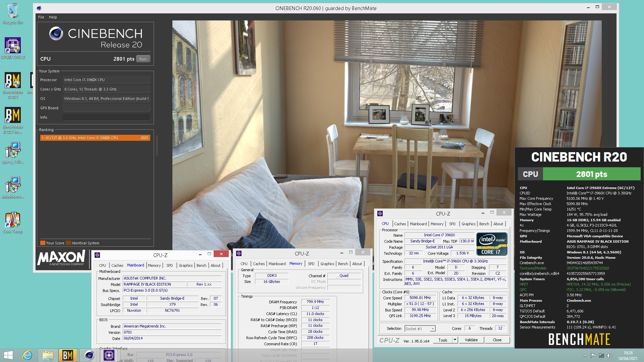Open Internet Explorer from the taskbar
This screenshot has width=644, height=362.
(27, 355)
